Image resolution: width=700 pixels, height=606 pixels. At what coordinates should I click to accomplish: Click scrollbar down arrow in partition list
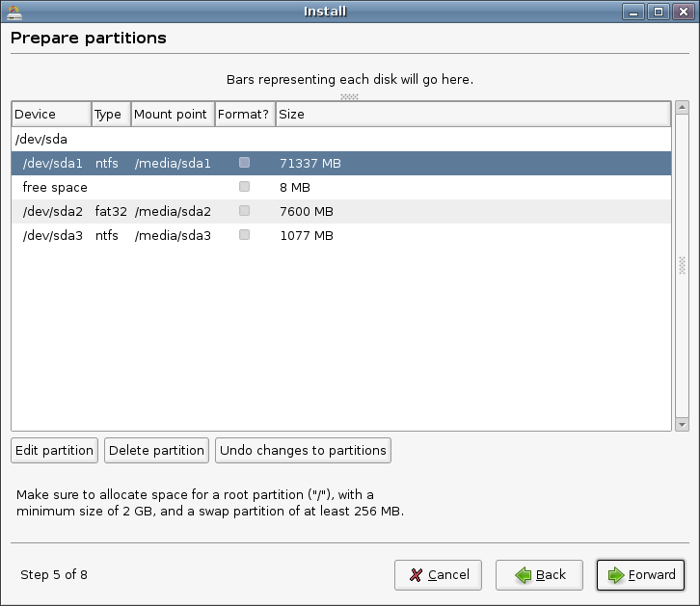pyautogui.click(x=682, y=424)
